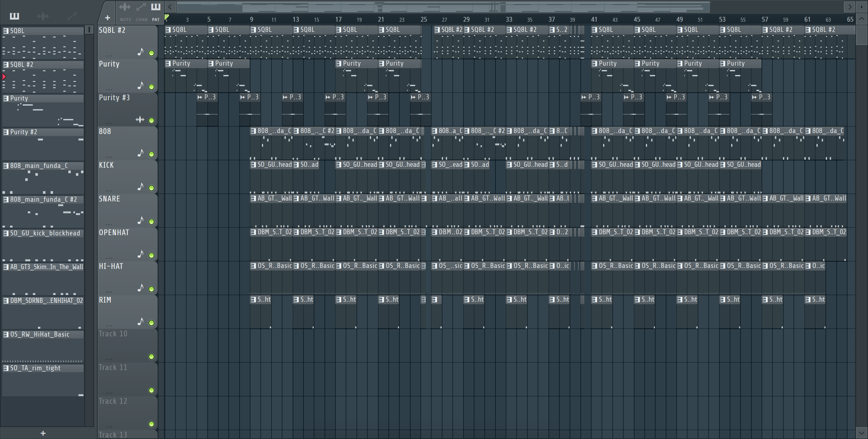The width and height of the screenshot is (868, 439).
Task: Click selected pattern red arrow indicator
Action: (4, 77)
